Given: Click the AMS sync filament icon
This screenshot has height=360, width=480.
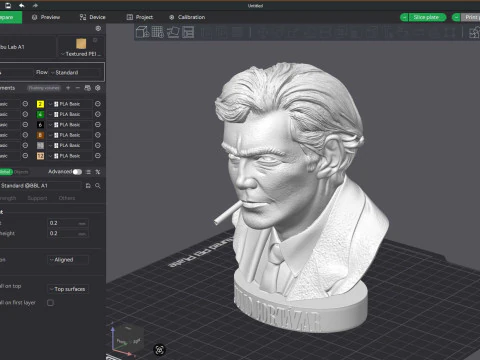Looking at the screenshot, I should pos(88,88).
